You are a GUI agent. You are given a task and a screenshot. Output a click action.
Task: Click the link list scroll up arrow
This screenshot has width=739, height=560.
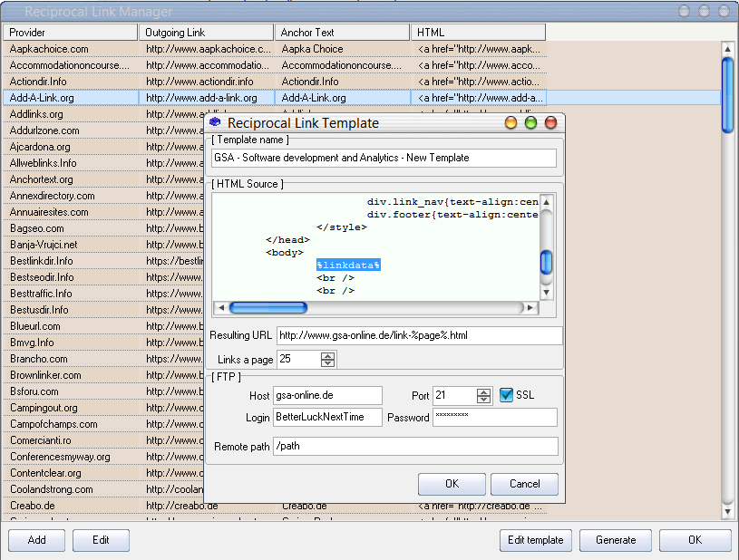tap(727, 49)
